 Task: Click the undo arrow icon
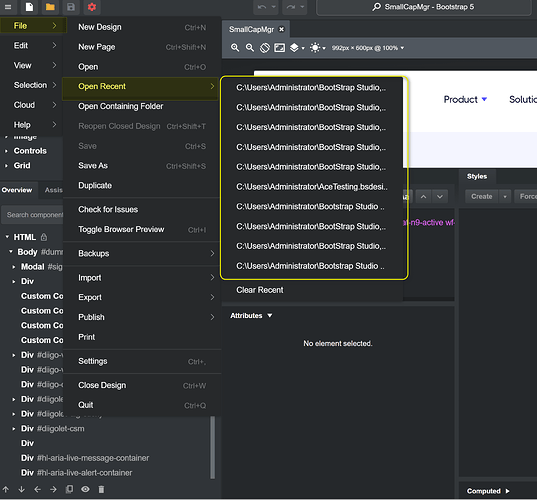click(262, 7)
